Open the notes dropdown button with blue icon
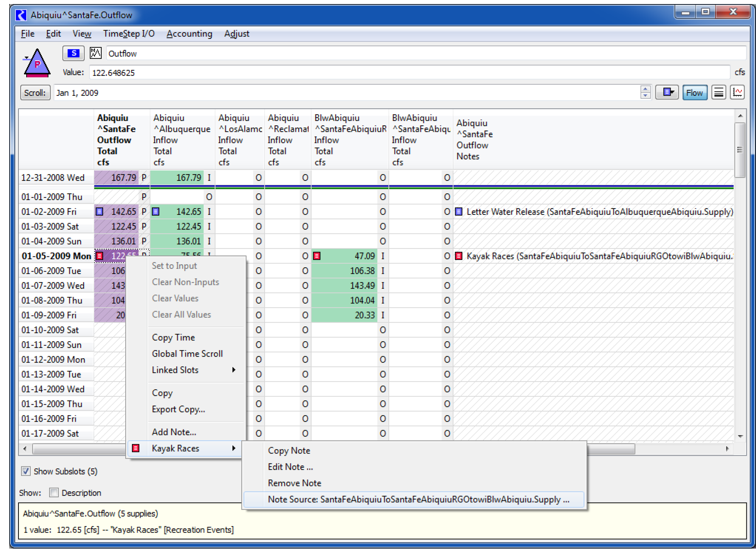 [667, 92]
